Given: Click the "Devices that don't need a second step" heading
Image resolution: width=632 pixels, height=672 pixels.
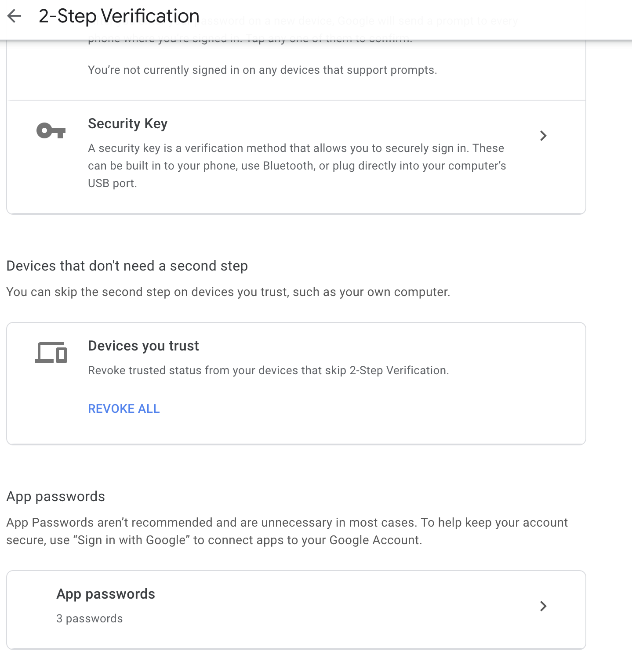Looking at the screenshot, I should coord(127,266).
